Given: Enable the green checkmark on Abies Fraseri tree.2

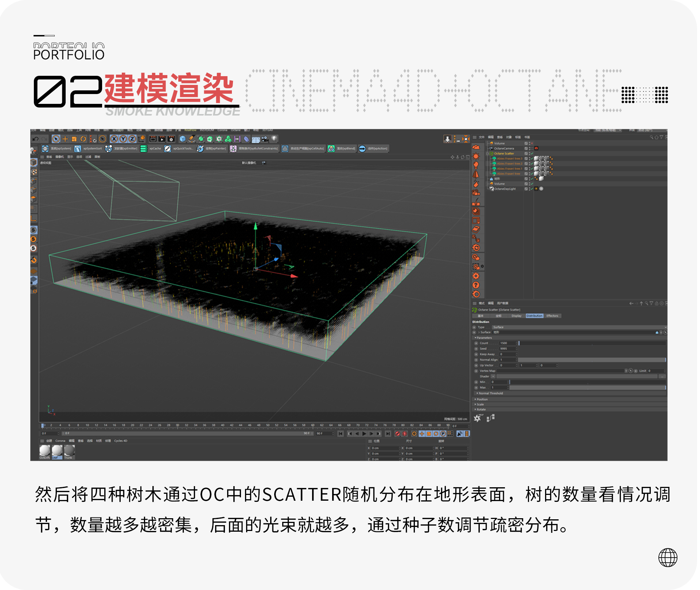Looking at the screenshot, I should click(x=532, y=163).
